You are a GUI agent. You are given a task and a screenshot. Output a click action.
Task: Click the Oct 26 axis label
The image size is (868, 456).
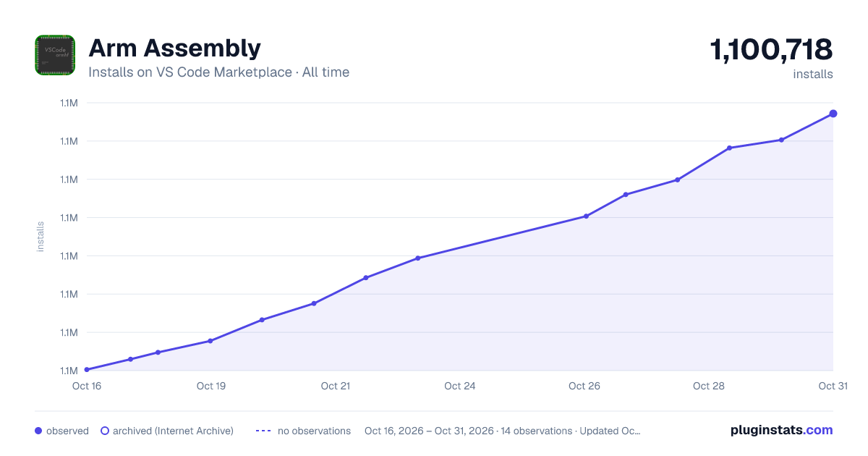pos(584,386)
